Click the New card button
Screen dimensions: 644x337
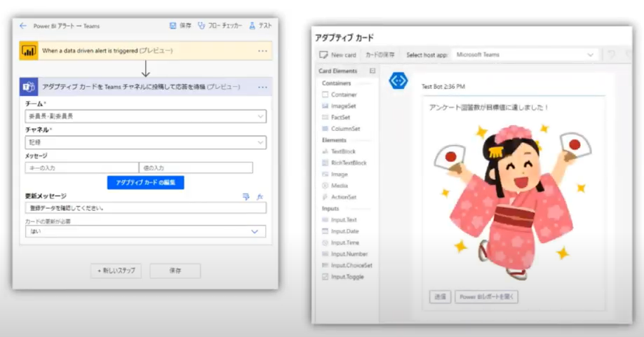click(x=338, y=55)
